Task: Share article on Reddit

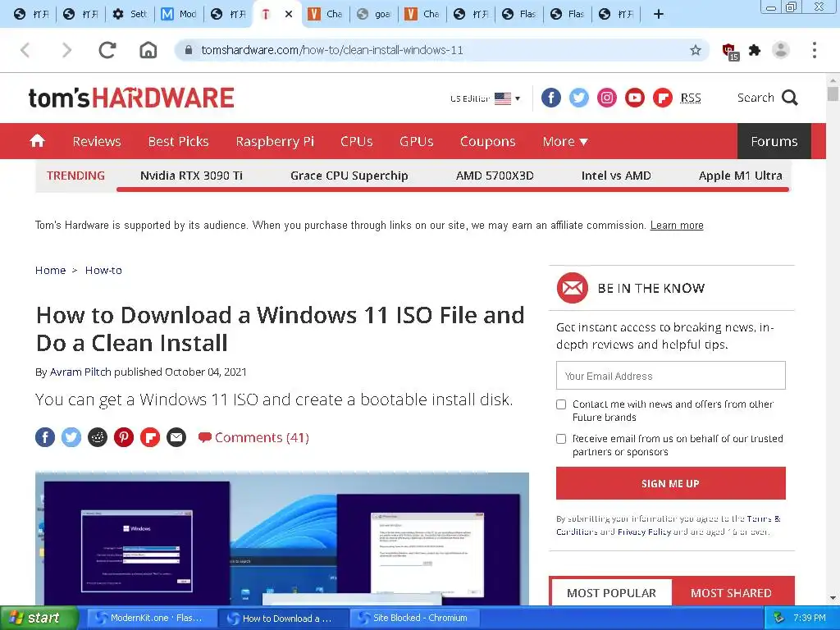Action: click(x=98, y=438)
